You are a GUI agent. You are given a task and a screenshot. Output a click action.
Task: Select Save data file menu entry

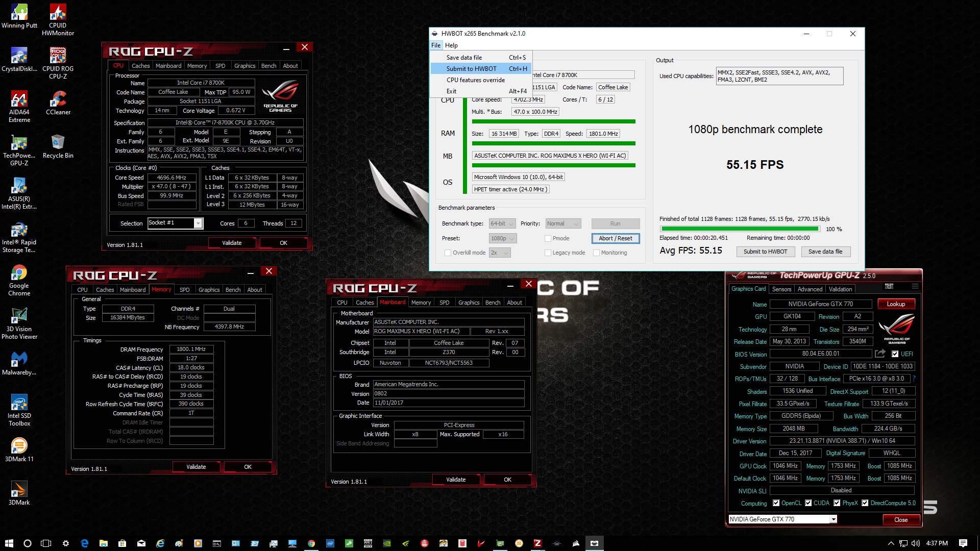(x=481, y=58)
